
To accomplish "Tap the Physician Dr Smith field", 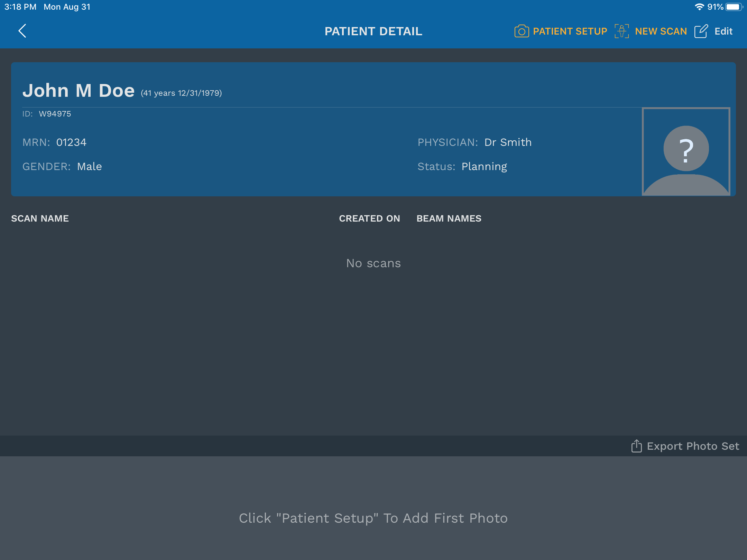I will coord(474,142).
